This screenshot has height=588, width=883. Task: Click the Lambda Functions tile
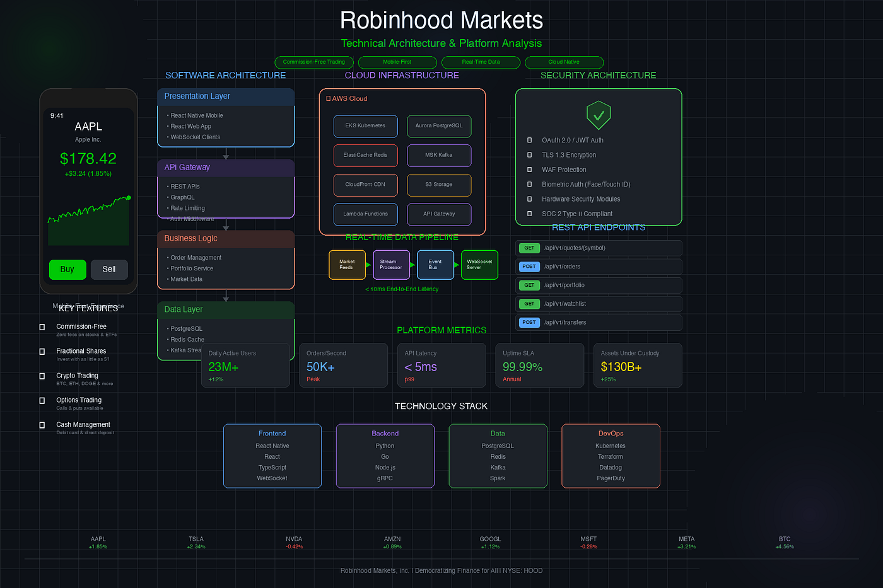[365, 214]
